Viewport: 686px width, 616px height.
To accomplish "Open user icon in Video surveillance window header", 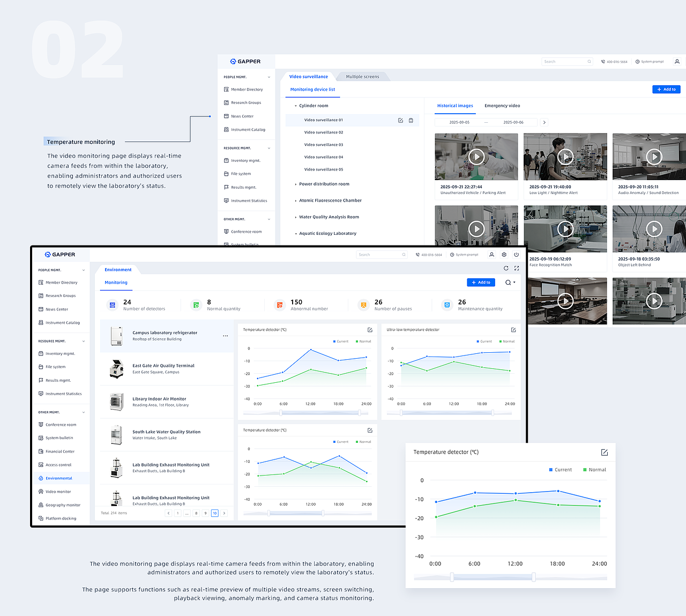I will coord(677,62).
